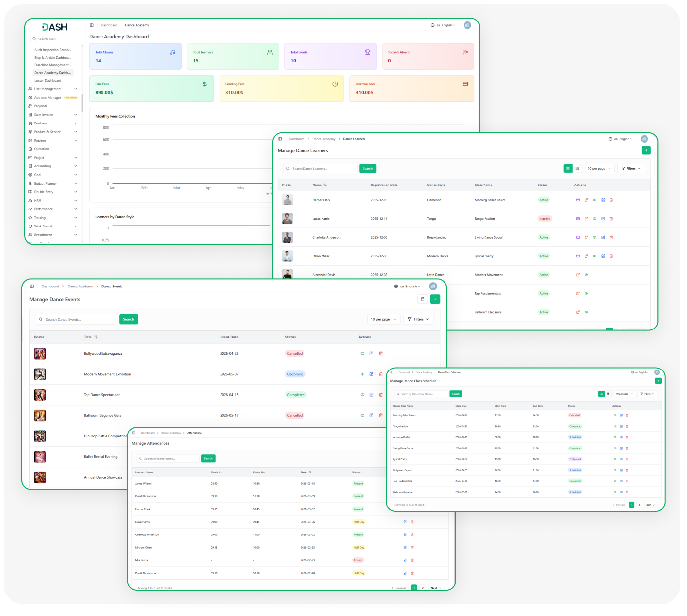Viewport: 687px width, 616px height.
Task: View Harper Clark learner details eye icon
Action: (x=595, y=200)
